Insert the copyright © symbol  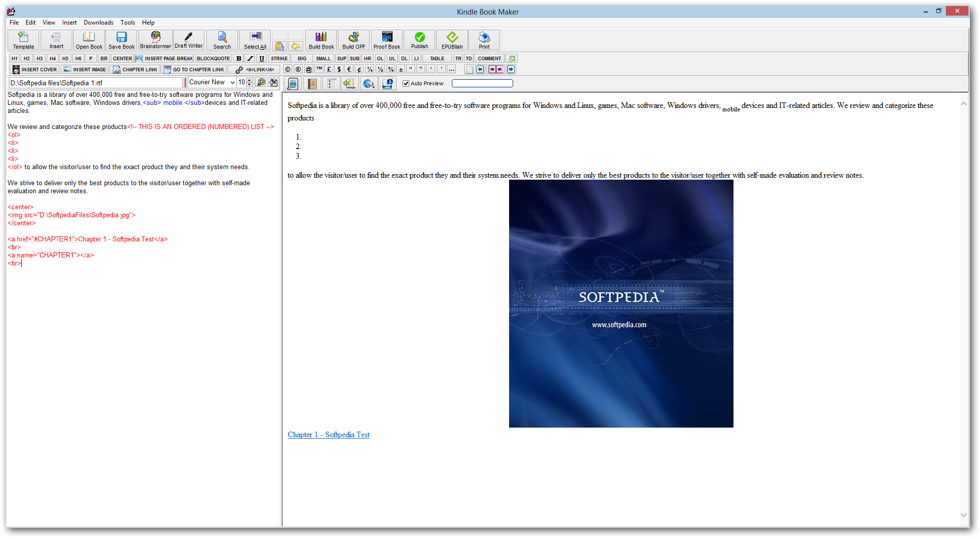(288, 69)
